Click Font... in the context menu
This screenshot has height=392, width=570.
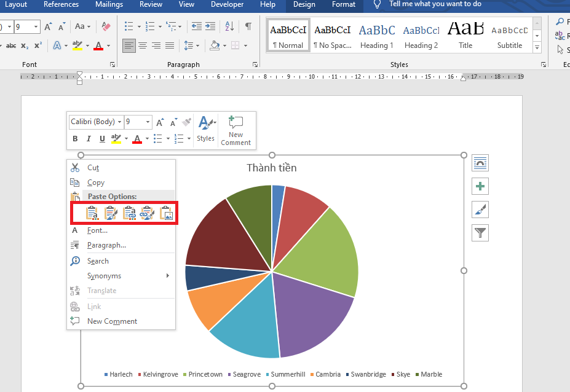coord(97,230)
